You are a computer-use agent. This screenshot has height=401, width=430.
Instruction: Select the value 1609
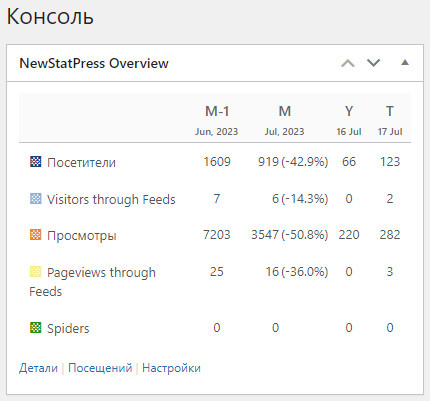click(217, 162)
